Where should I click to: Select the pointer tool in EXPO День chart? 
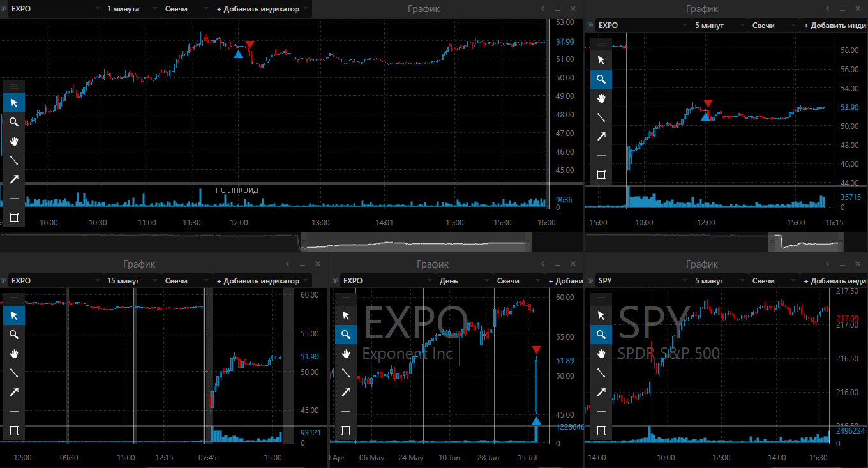pyautogui.click(x=346, y=315)
